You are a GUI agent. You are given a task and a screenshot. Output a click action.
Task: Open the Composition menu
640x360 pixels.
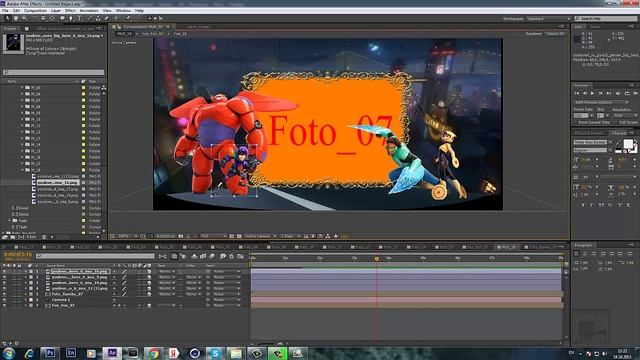coord(35,11)
